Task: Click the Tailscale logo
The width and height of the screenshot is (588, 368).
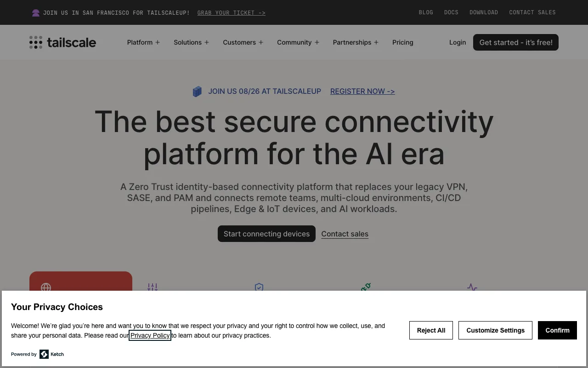Action: (62, 42)
